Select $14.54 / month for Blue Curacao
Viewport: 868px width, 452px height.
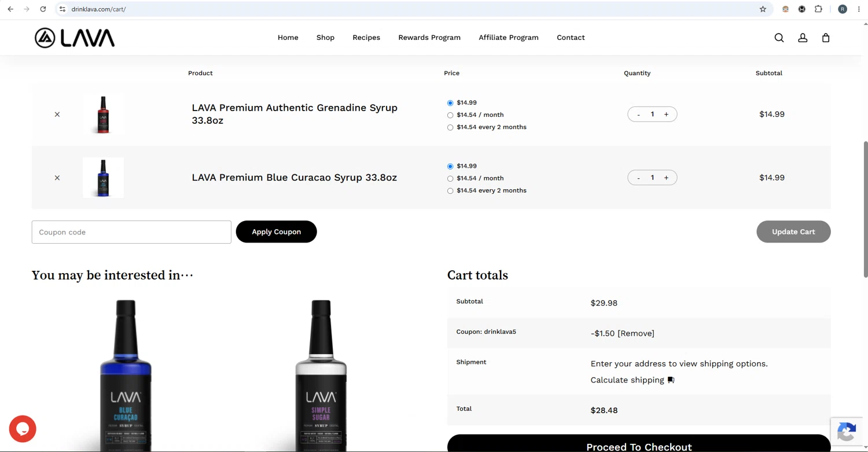click(x=450, y=178)
